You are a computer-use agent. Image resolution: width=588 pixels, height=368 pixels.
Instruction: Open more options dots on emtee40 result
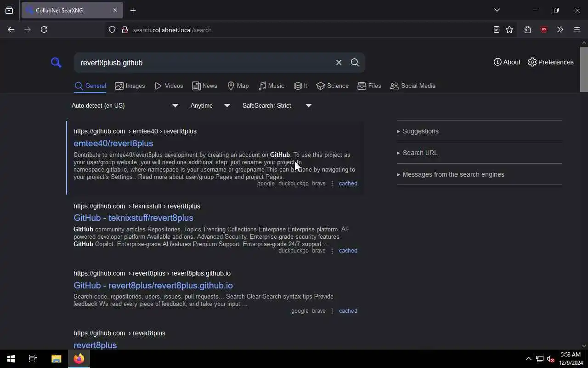pyautogui.click(x=332, y=184)
